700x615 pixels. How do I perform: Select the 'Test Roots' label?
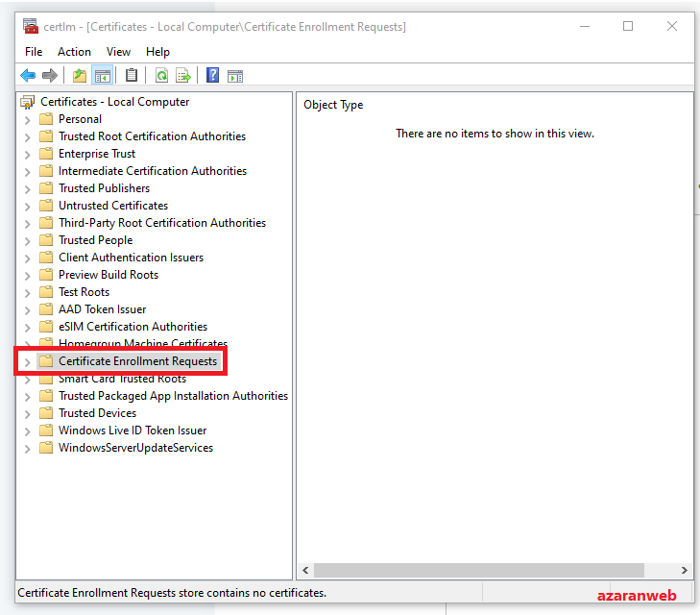click(x=84, y=292)
